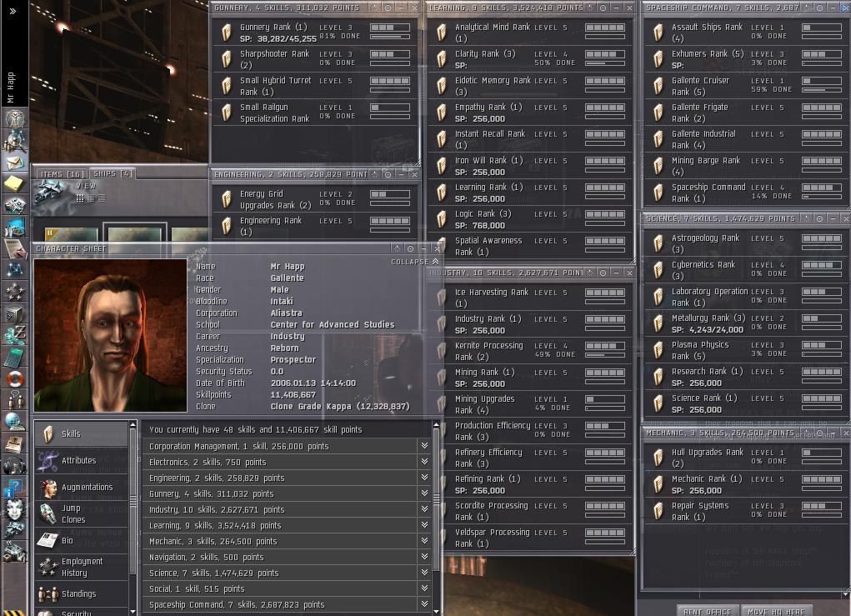Expand the Gunnery skill group chevron
The height and width of the screenshot is (616, 851).
[x=424, y=493]
